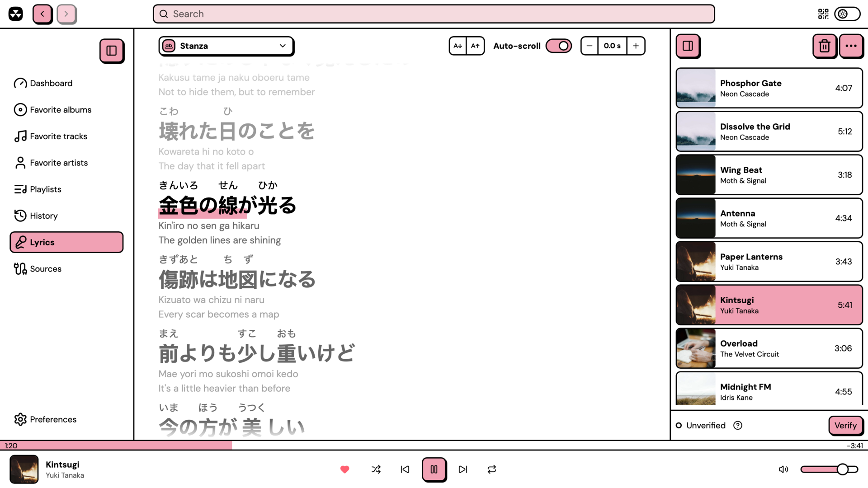868x488 pixels.
Task: Click the Verify button
Action: point(845,425)
